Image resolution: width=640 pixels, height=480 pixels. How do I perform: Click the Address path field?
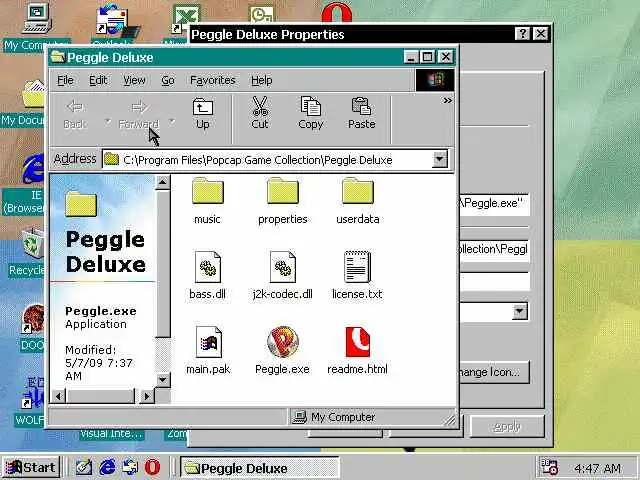(x=267, y=160)
